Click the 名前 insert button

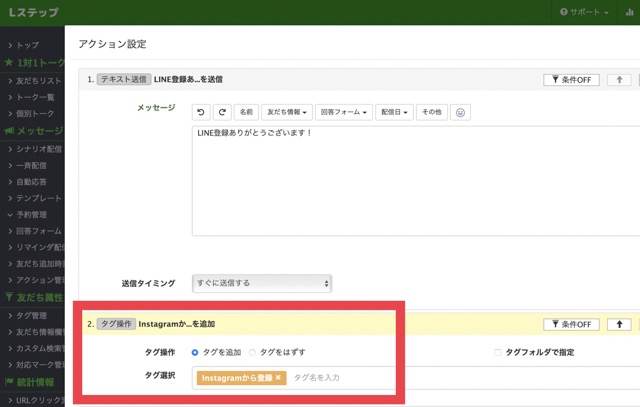pyautogui.click(x=246, y=112)
